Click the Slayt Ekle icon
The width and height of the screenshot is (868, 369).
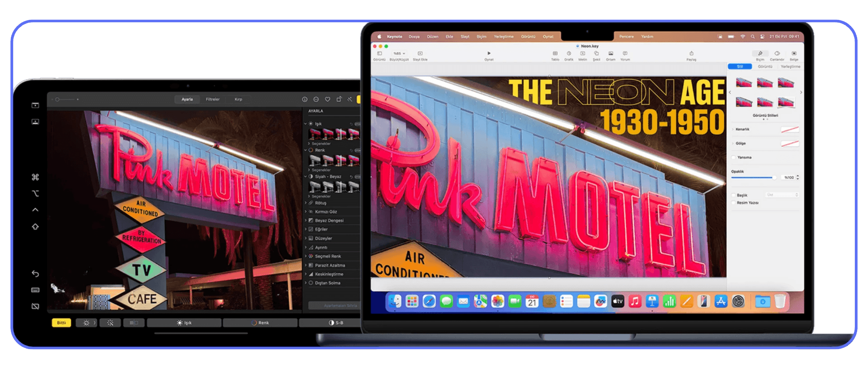click(x=420, y=53)
